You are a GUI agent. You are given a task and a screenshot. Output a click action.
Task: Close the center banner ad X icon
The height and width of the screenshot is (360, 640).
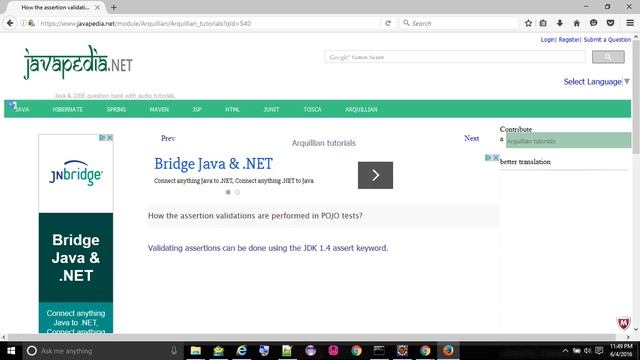click(496, 158)
